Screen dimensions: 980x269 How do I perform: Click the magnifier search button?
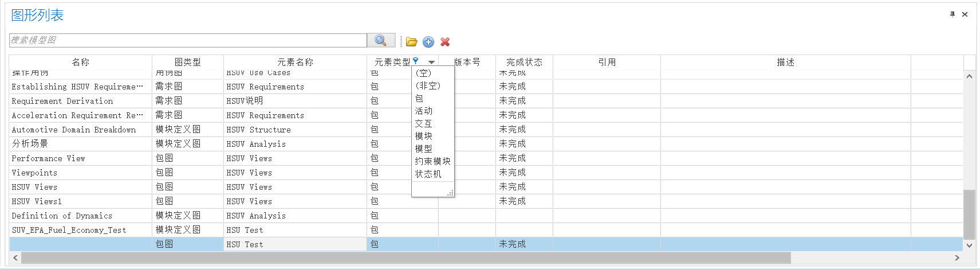pyautogui.click(x=381, y=41)
